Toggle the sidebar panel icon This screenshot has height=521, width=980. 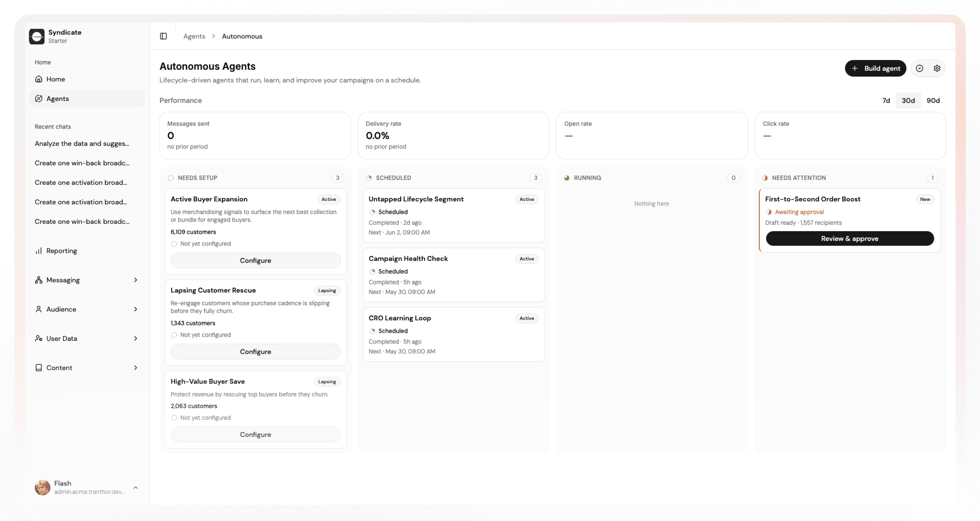point(163,36)
